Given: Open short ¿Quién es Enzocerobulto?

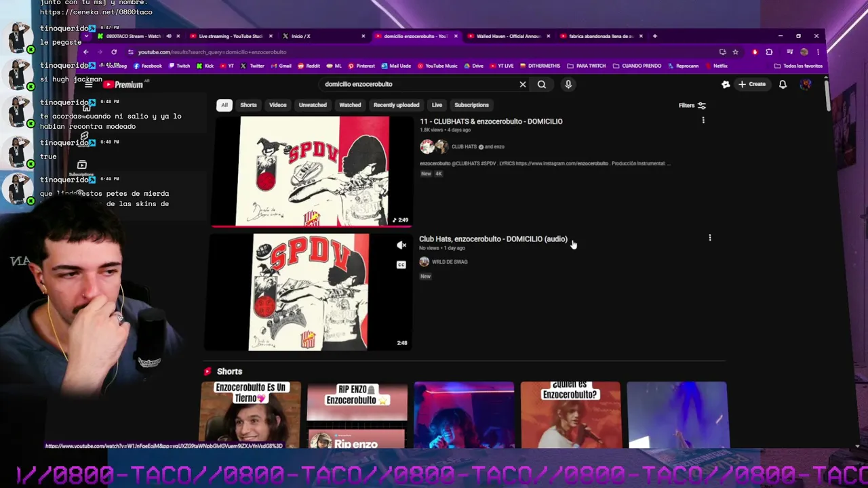Looking at the screenshot, I should (x=570, y=415).
